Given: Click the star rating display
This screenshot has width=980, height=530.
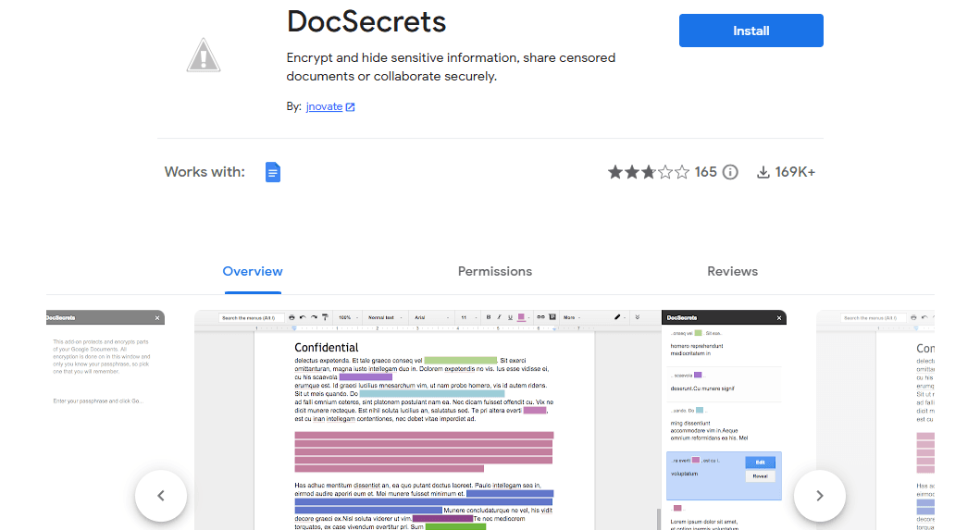Looking at the screenshot, I should click(648, 172).
